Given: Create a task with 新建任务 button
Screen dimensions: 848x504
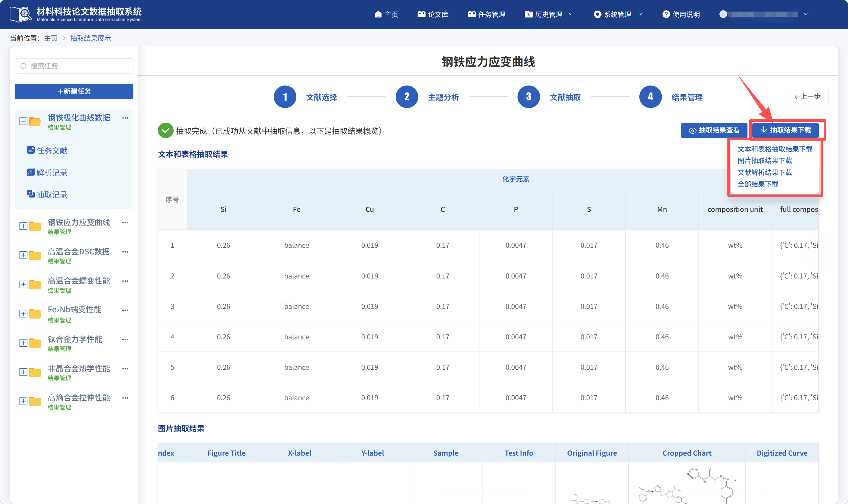Looking at the screenshot, I should 74,91.
